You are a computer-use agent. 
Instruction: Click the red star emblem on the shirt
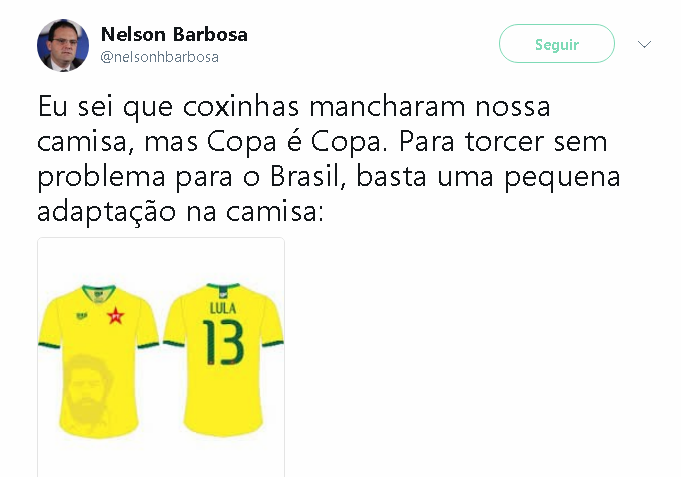coord(116,316)
